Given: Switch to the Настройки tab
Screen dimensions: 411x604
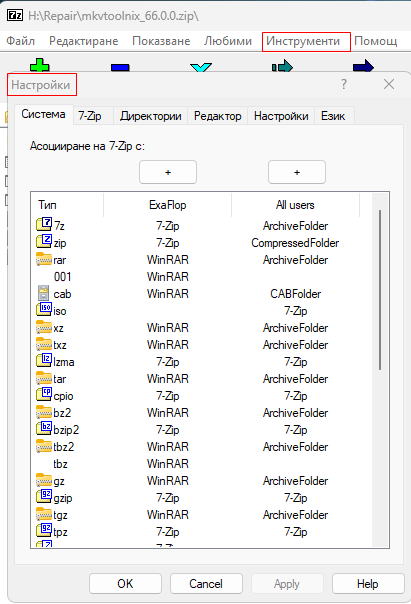Looking at the screenshot, I should click(281, 116).
